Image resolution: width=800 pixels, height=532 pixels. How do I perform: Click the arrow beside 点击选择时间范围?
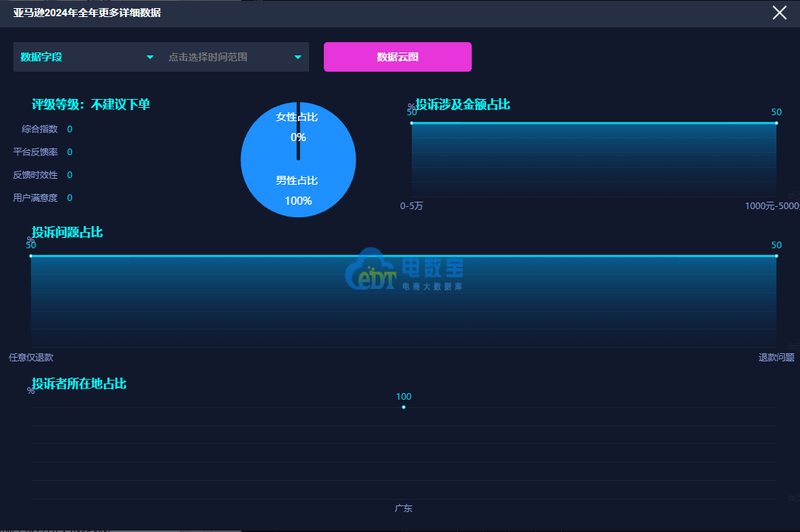coord(298,57)
